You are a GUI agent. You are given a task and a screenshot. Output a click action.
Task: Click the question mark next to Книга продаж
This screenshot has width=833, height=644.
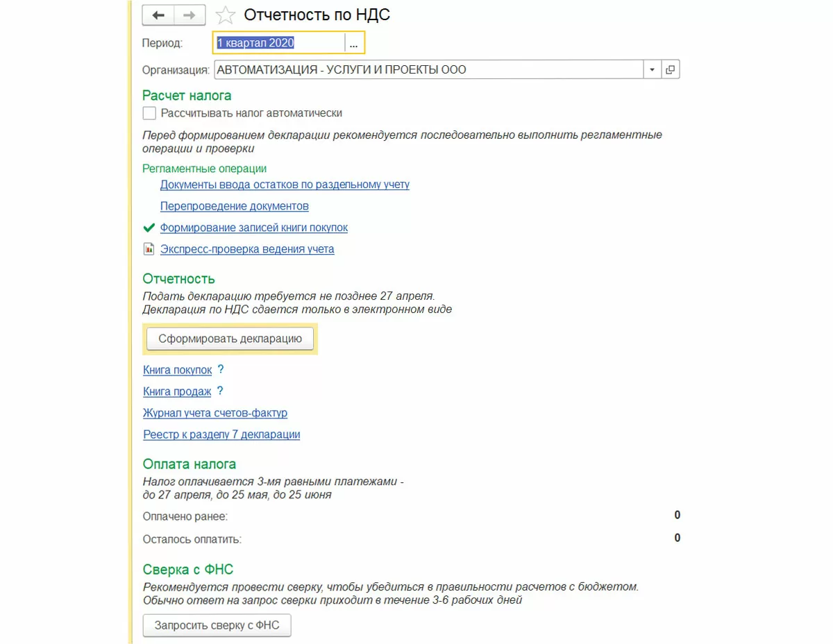(x=220, y=391)
